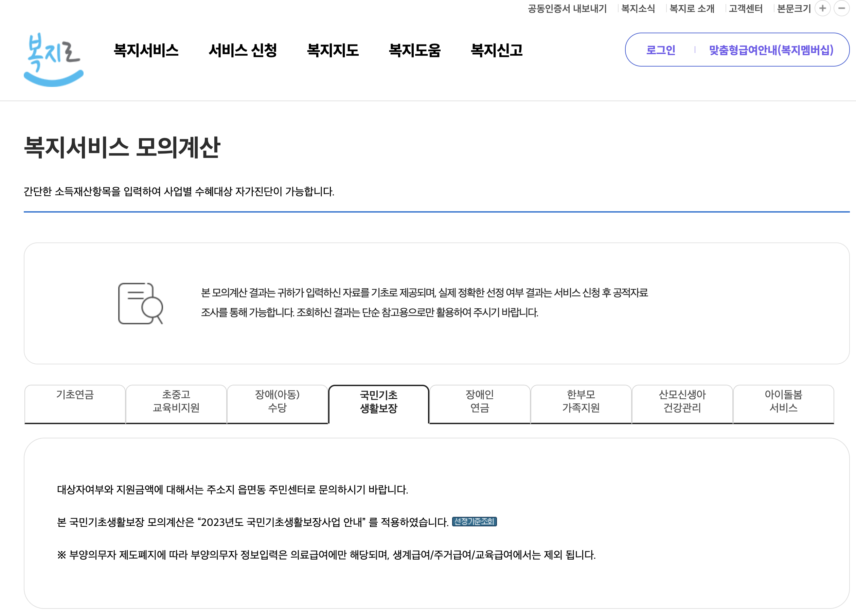Increase text size with plus icon
The height and width of the screenshot is (616, 856).
[x=822, y=8]
